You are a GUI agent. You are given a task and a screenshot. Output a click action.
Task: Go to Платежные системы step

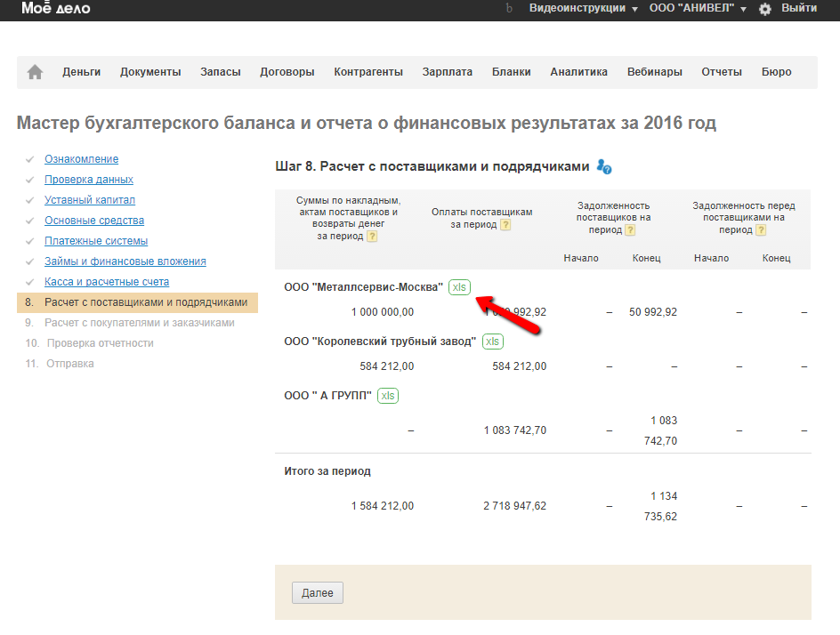pyautogui.click(x=96, y=241)
